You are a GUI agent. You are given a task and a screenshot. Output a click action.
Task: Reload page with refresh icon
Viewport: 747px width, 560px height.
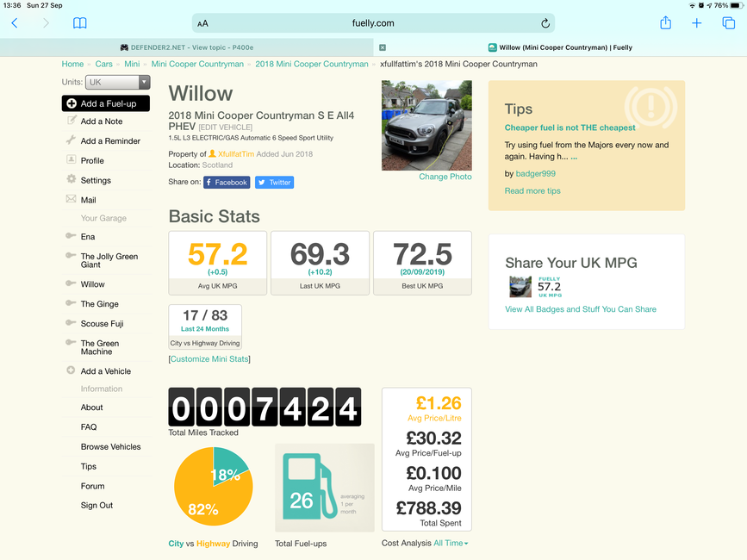click(x=545, y=23)
